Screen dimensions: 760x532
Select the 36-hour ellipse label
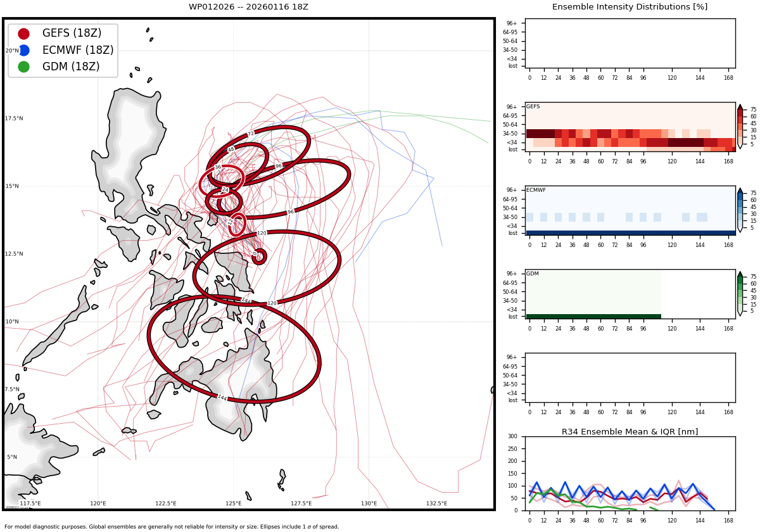click(218, 167)
